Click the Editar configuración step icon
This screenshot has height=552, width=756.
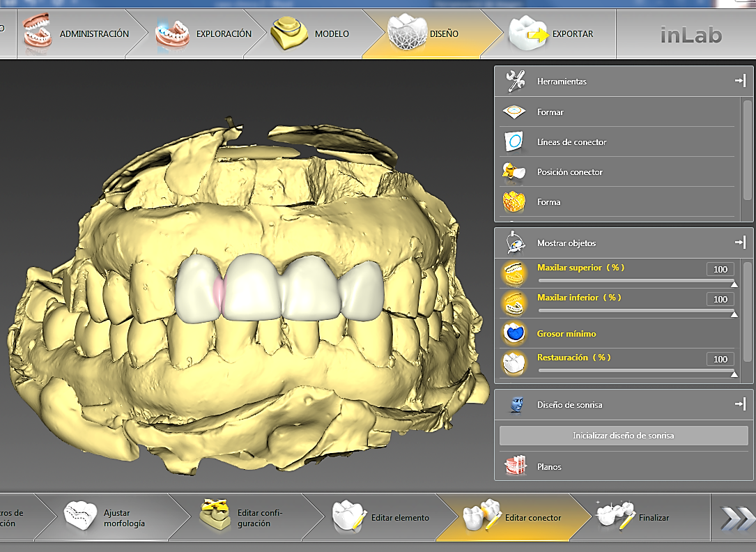tap(215, 514)
